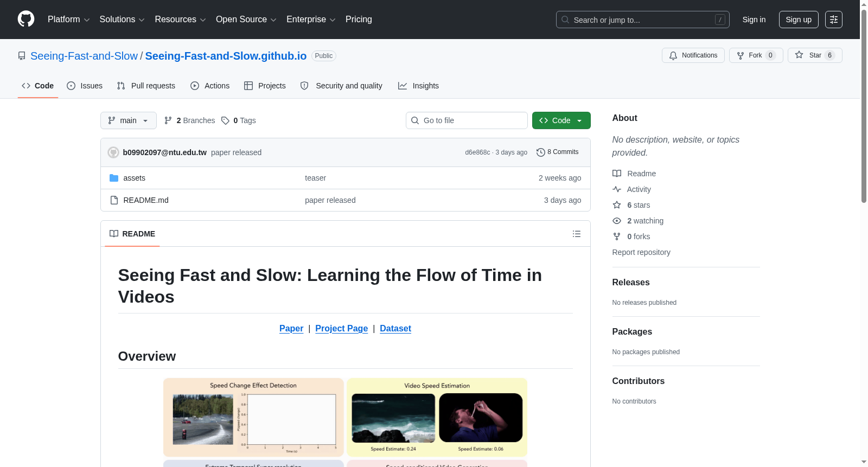Screen dimensions: 868x467
Task: View the 6 stars link
Action: (631, 205)
